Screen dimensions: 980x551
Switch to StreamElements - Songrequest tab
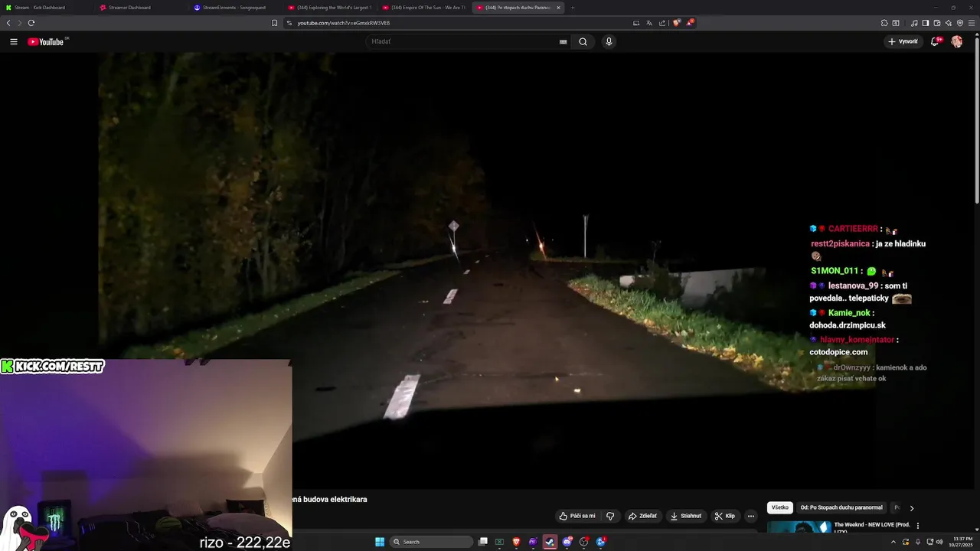tap(235, 8)
